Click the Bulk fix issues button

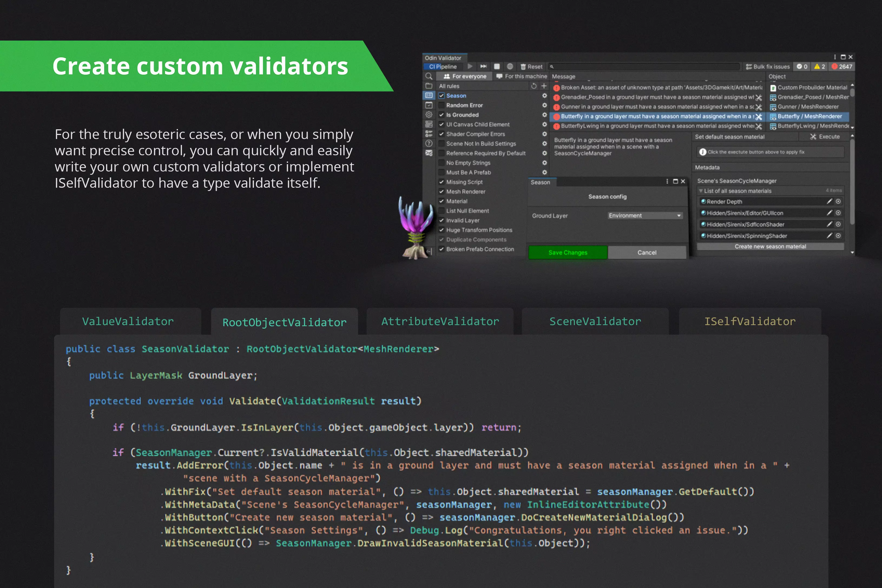coord(768,67)
